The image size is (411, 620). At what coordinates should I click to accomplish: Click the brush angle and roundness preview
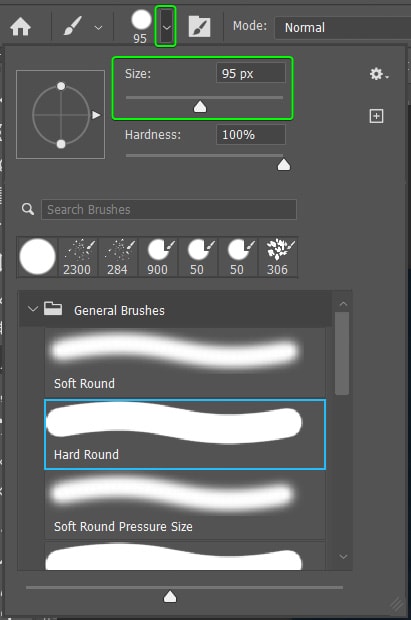(61, 115)
